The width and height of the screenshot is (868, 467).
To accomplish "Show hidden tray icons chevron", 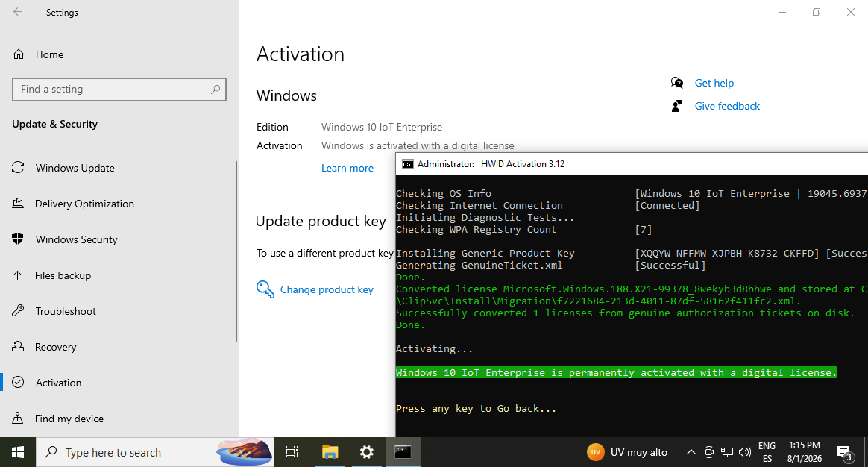I will click(691, 452).
